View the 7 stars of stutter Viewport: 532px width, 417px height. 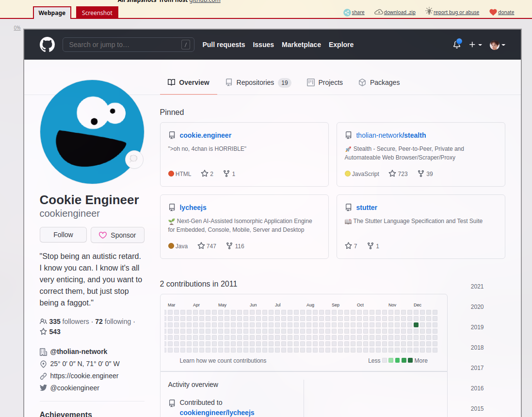(351, 246)
